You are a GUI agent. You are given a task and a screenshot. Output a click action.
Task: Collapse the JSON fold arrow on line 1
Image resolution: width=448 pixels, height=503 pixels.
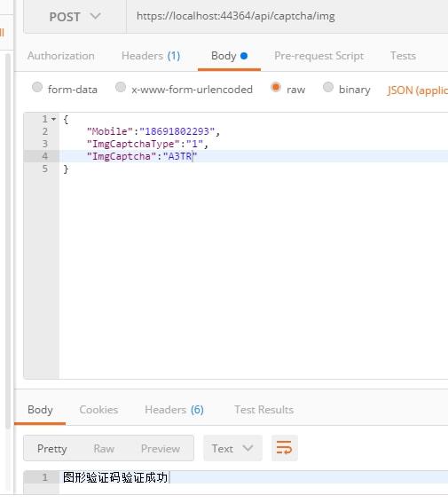click(x=53, y=120)
